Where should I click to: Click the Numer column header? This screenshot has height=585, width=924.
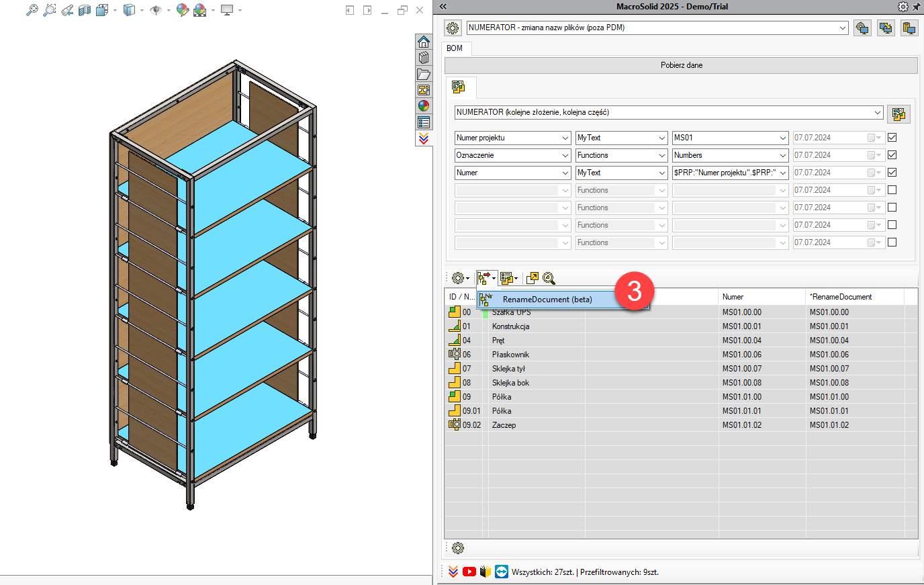(761, 297)
